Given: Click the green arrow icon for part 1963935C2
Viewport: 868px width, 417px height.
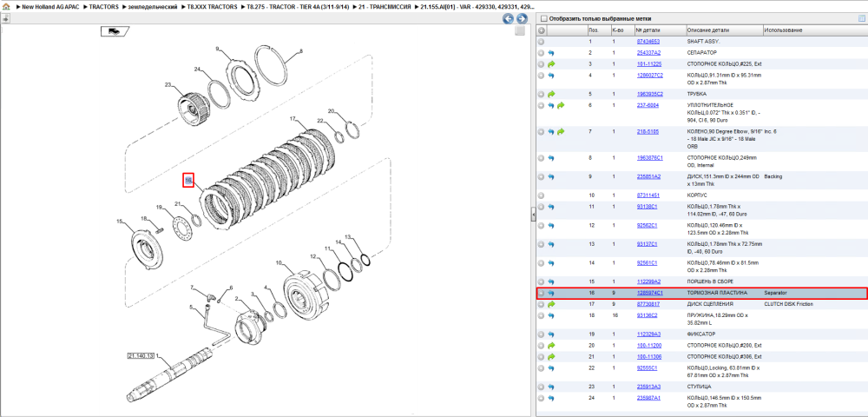Looking at the screenshot, I should [x=551, y=94].
